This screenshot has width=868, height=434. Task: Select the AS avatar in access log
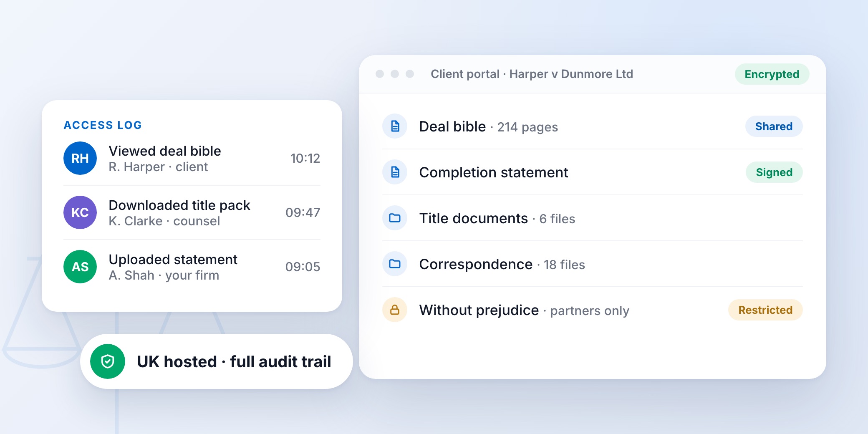pos(80,267)
